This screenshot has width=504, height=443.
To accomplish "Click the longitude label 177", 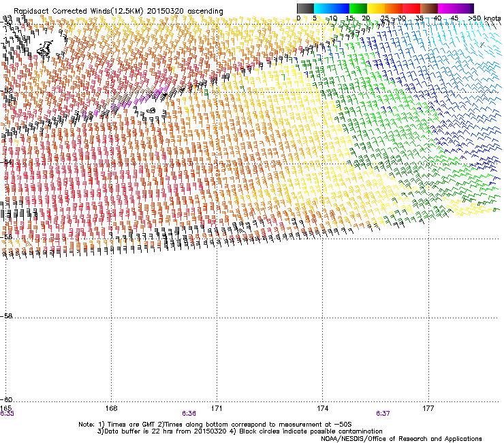I will click(x=428, y=408).
